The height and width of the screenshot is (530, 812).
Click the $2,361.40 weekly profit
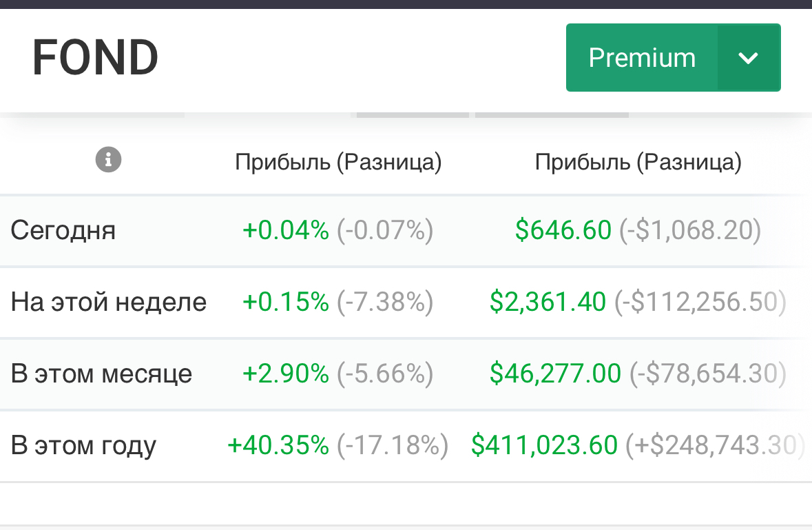pyautogui.click(x=548, y=302)
